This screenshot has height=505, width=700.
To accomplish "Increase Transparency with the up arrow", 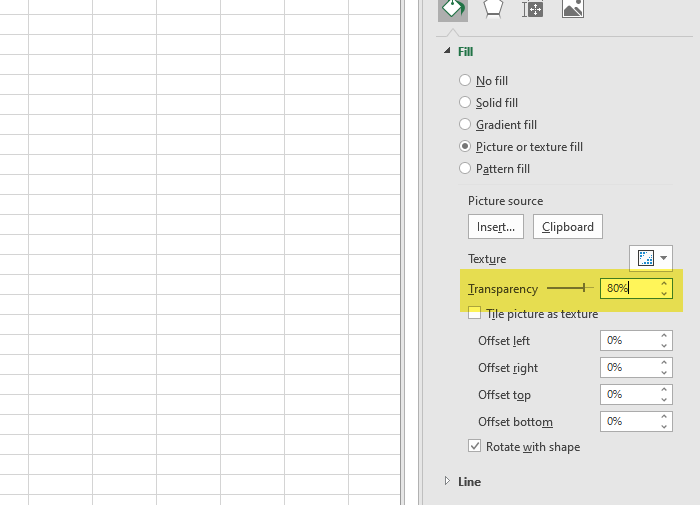I will (664, 284).
